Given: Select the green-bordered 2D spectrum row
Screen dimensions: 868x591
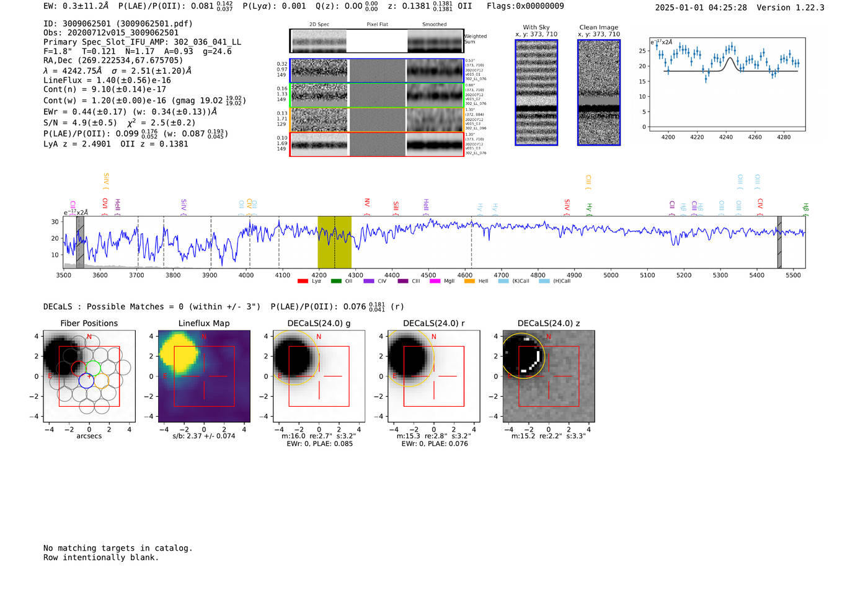Looking at the screenshot, I should tap(377, 96).
